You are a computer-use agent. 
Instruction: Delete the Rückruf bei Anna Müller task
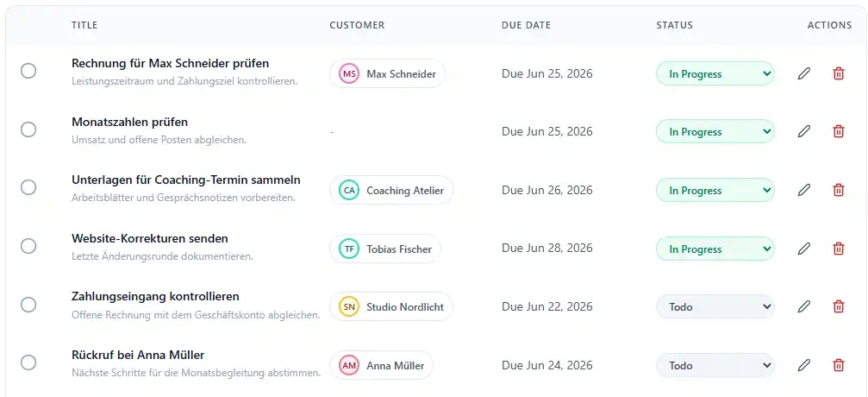point(839,365)
